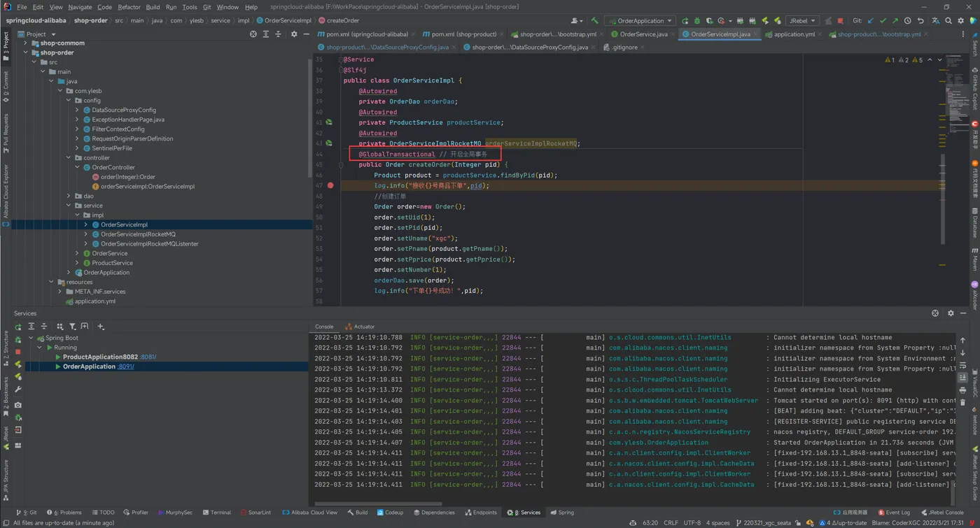Viewport: 980px width, 528px height.
Task: Click Services panel settings gear
Action: pyautogui.click(x=951, y=313)
